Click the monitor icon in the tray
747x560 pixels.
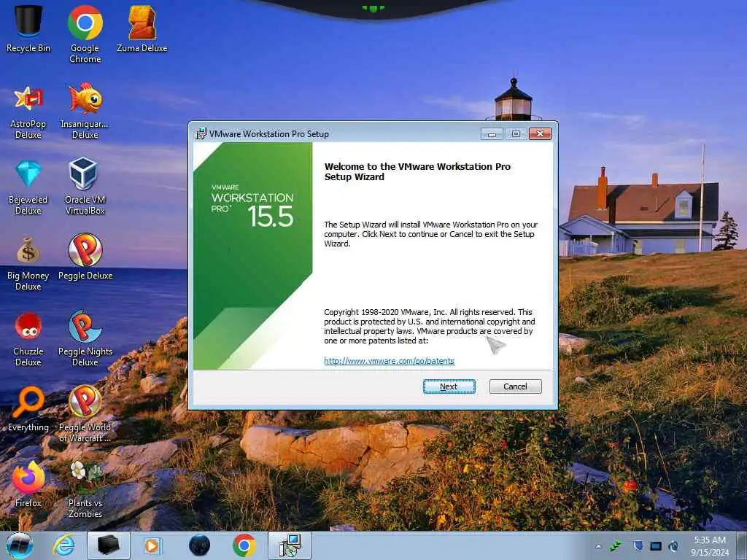[656, 546]
